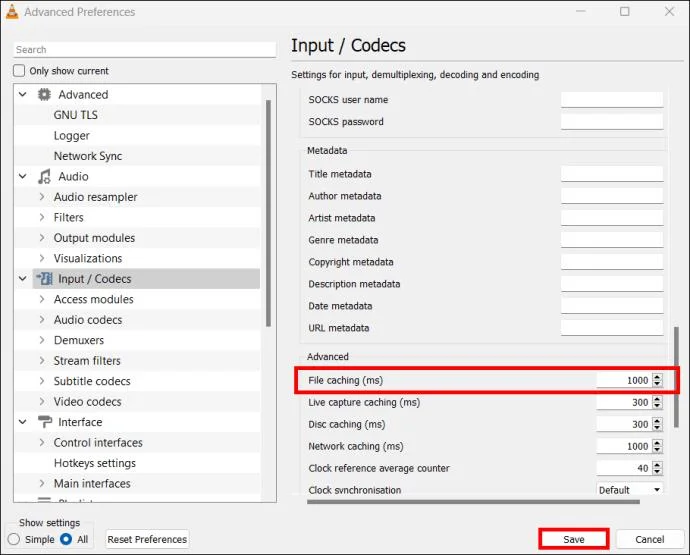Select GNU TLS in the tree
This screenshot has width=690, height=555.
click(x=76, y=115)
